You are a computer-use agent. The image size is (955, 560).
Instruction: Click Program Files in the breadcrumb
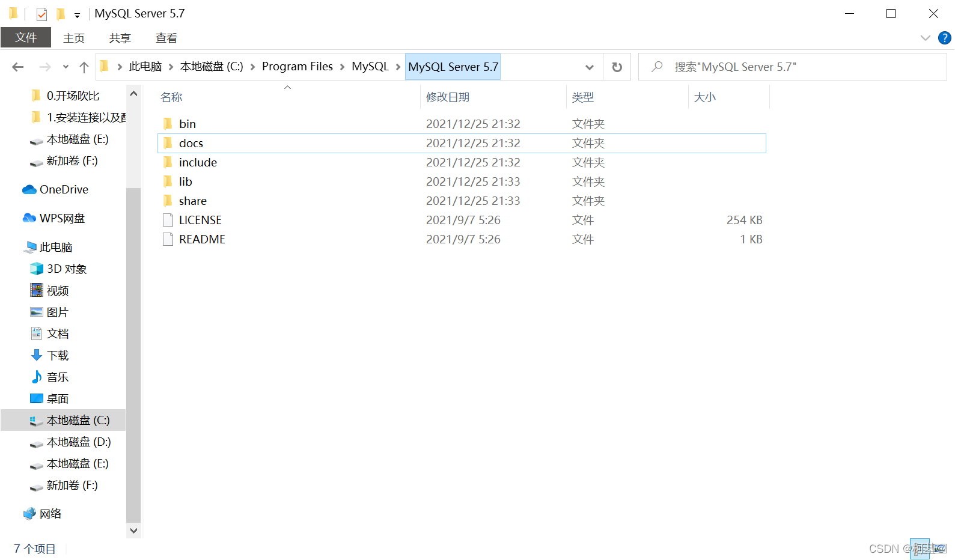pos(297,66)
